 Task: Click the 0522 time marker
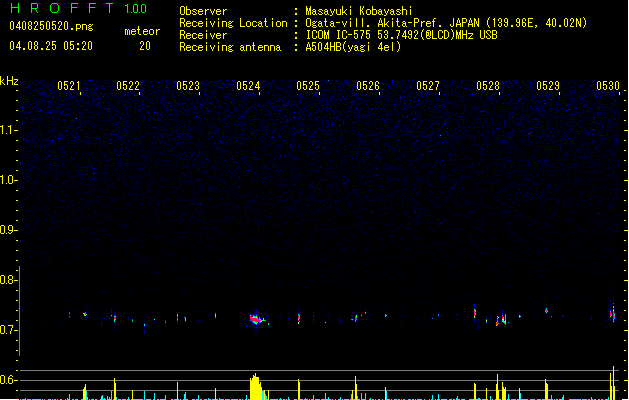coord(128,86)
